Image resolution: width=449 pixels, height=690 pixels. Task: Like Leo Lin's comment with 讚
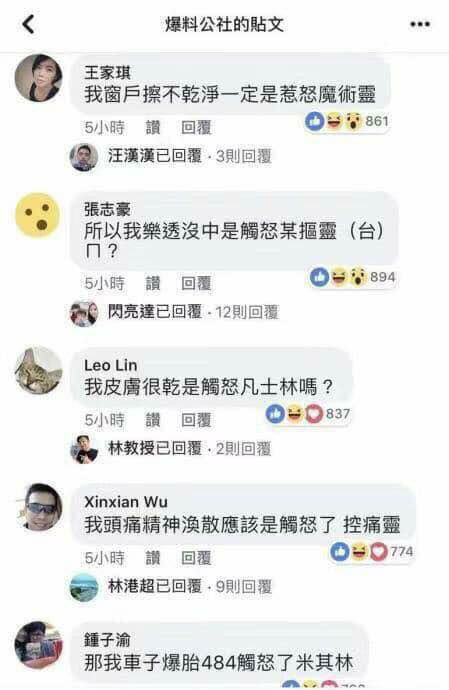click(x=153, y=420)
